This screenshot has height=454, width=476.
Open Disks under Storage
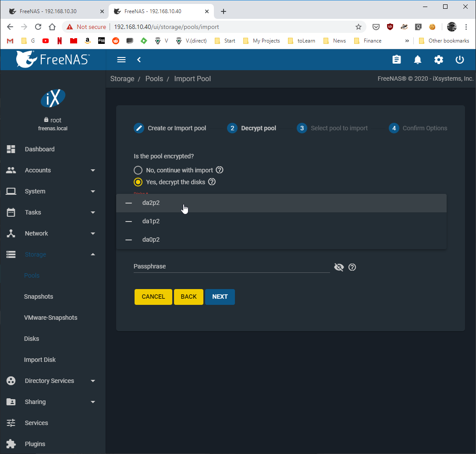coord(32,339)
